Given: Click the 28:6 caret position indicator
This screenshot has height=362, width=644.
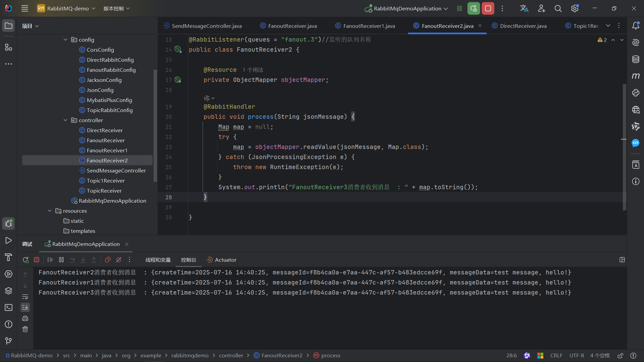Looking at the screenshot, I should click(512, 355).
